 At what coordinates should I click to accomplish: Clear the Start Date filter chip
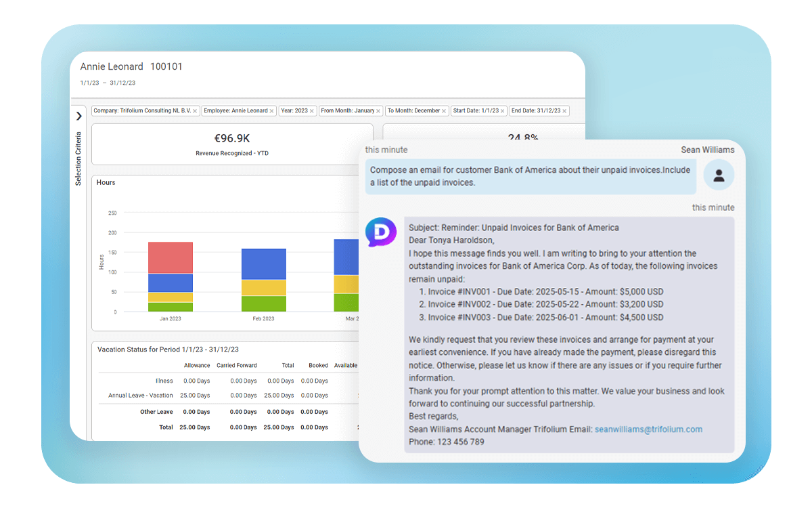pyautogui.click(x=502, y=111)
